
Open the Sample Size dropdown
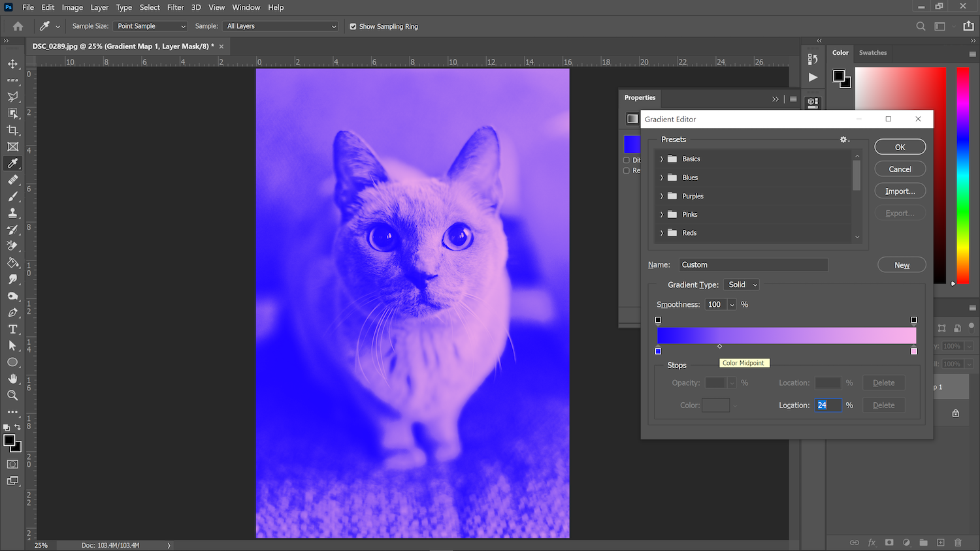point(150,26)
